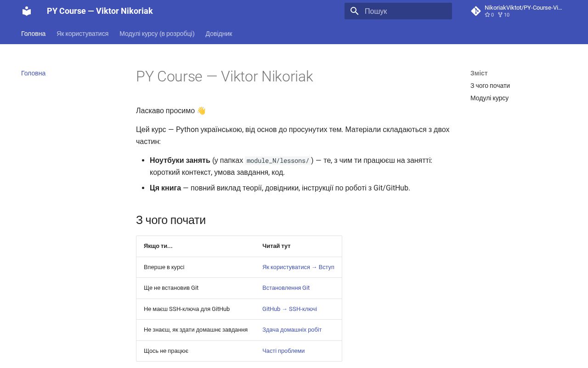Click the repository star count
588x368 pixels.
[489, 15]
